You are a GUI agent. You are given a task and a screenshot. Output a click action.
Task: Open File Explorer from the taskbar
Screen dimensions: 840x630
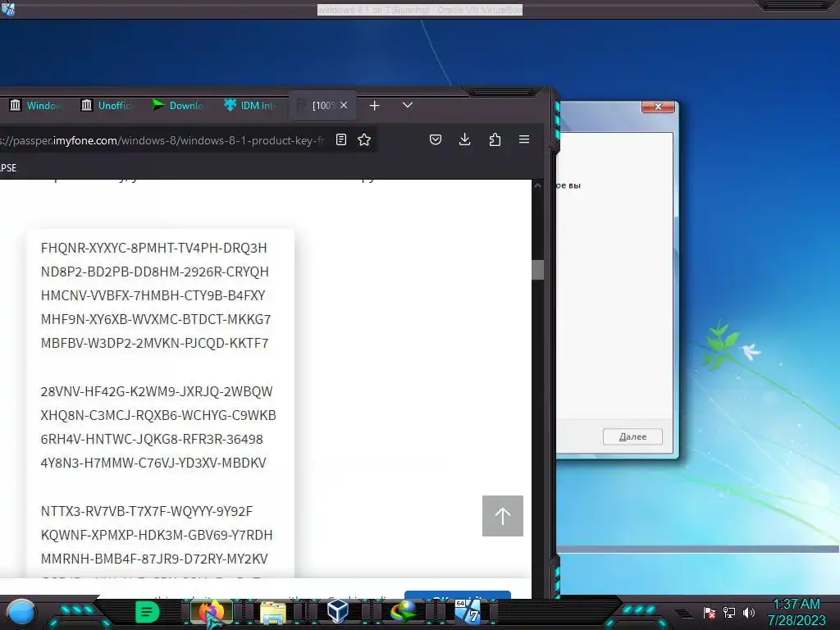tap(273, 612)
